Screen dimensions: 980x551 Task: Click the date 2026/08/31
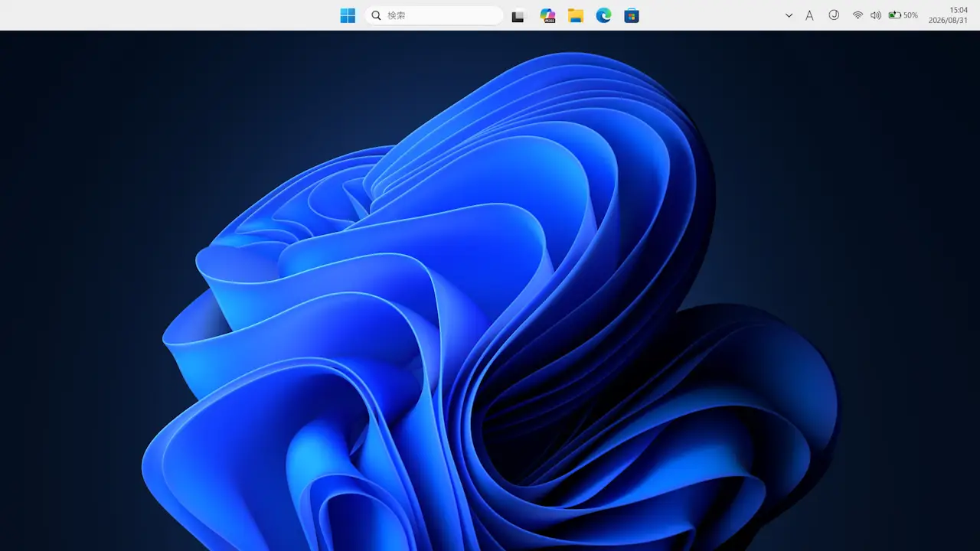[x=948, y=21]
